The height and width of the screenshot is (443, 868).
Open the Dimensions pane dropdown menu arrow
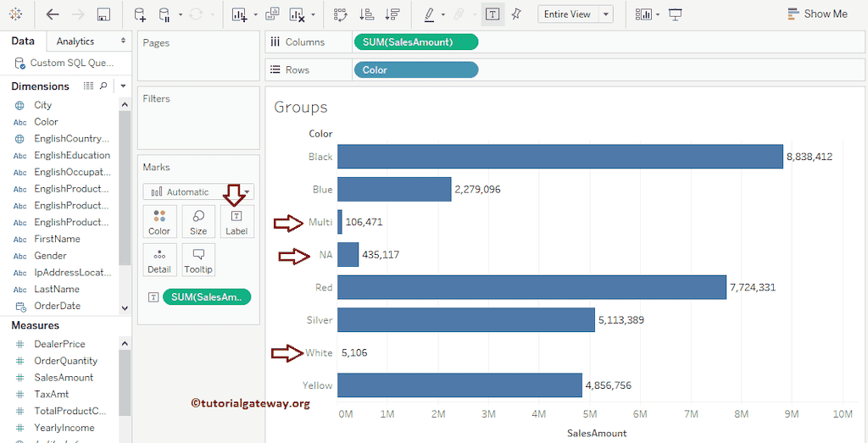pyautogui.click(x=123, y=86)
